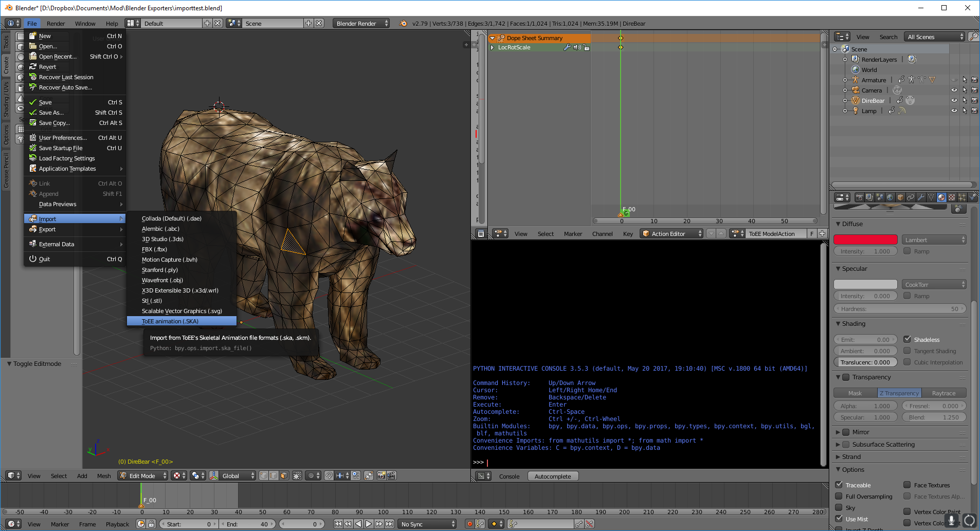This screenshot has height=531, width=980.
Task: Open the Edit Mode selector dropdown
Action: [x=143, y=475]
